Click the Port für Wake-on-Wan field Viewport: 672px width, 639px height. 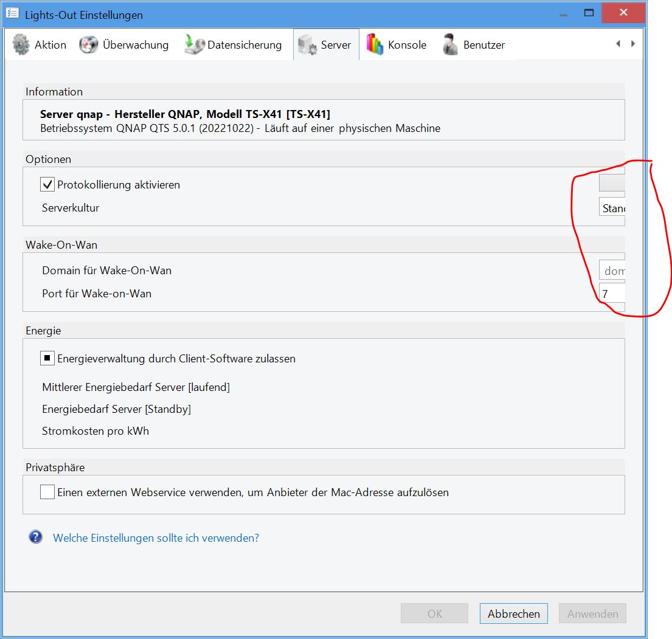[x=612, y=294]
